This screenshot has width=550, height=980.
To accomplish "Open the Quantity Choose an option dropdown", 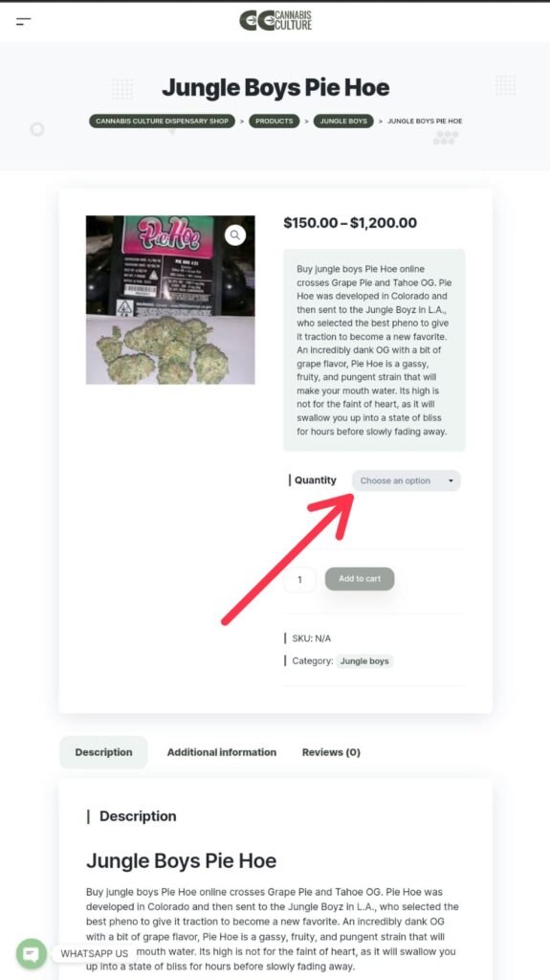I will pyautogui.click(x=407, y=480).
